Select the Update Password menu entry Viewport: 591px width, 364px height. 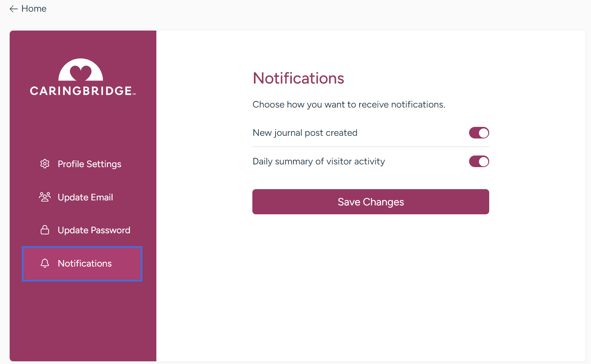tap(94, 230)
